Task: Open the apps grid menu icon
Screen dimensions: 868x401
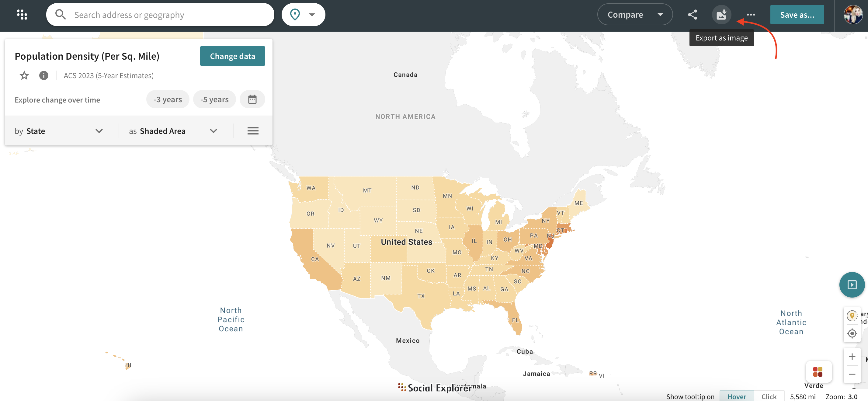Action: pyautogui.click(x=22, y=15)
